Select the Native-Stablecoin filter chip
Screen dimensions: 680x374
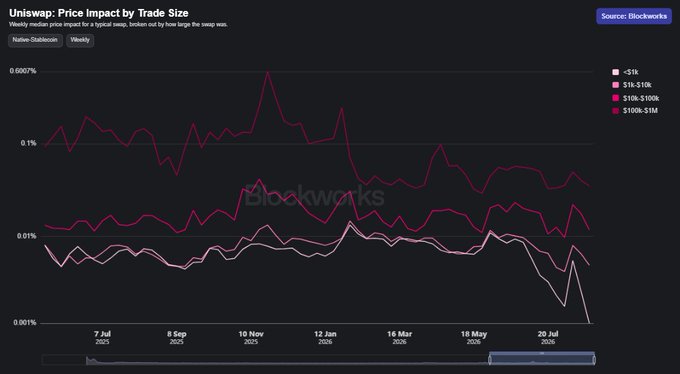pyautogui.click(x=35, y=40)
